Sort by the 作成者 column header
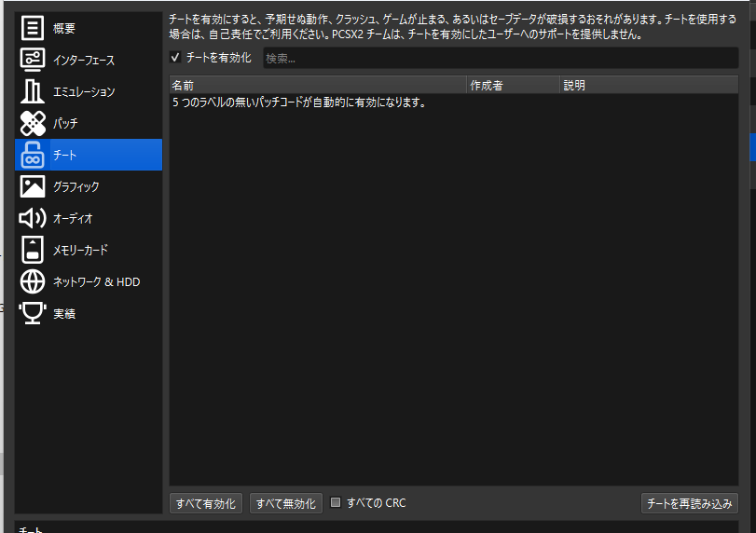 (513, 86)
